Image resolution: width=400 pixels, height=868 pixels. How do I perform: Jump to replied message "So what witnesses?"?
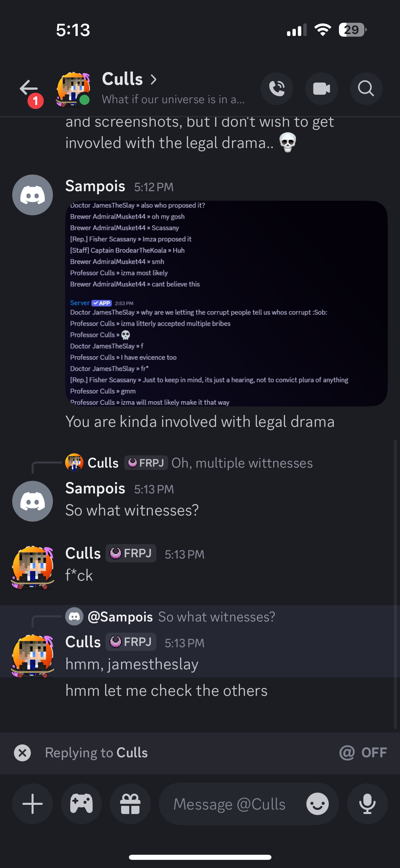click(216, 617)
